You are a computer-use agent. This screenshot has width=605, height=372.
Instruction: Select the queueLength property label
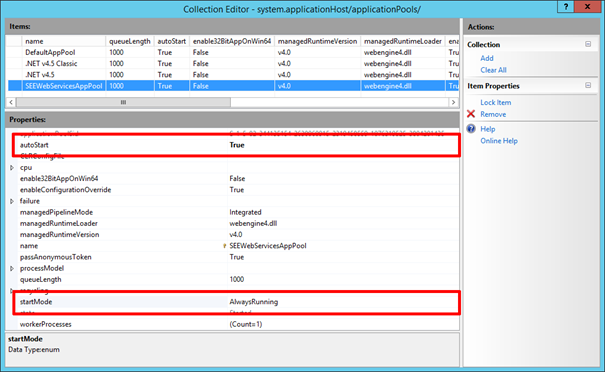point(41,279)
